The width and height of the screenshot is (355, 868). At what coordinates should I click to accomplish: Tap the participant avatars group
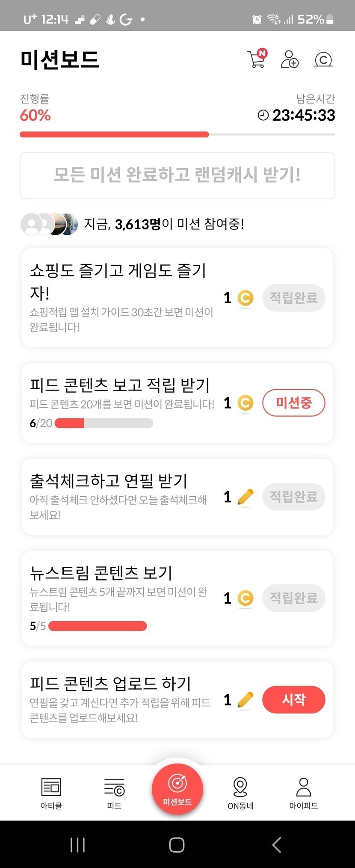pyautogui.click(x=49, y=224)
